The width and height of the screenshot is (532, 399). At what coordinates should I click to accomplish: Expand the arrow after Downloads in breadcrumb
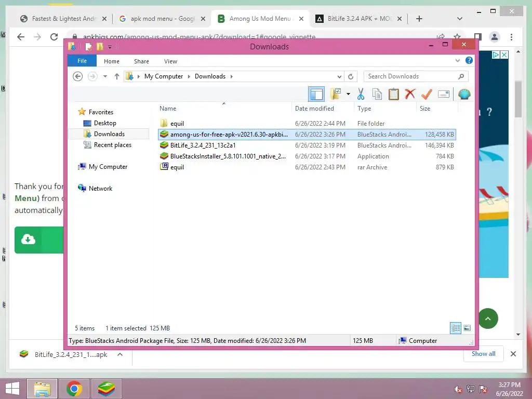coord(232,76)
